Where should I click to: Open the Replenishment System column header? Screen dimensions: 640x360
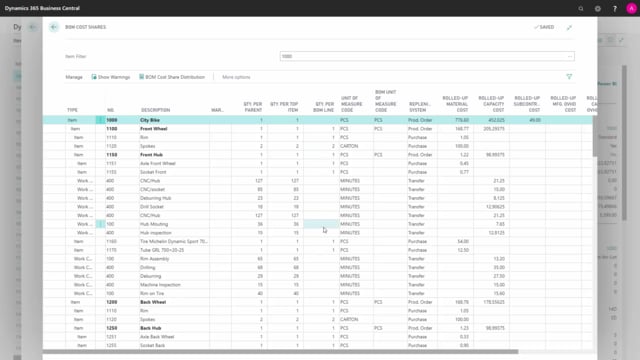[420, 107]
